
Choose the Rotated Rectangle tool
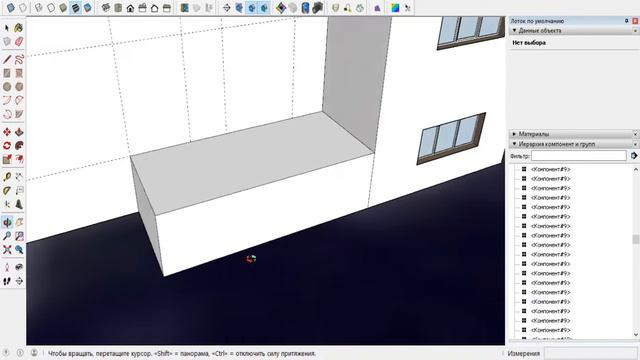(19, 73)
